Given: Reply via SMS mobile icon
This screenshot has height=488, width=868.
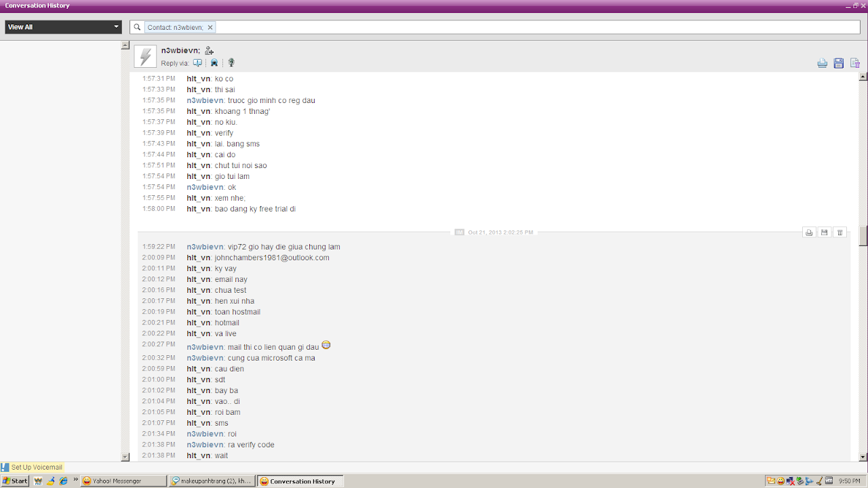Looking at the screenshot, I should click(x=214, y=63).
